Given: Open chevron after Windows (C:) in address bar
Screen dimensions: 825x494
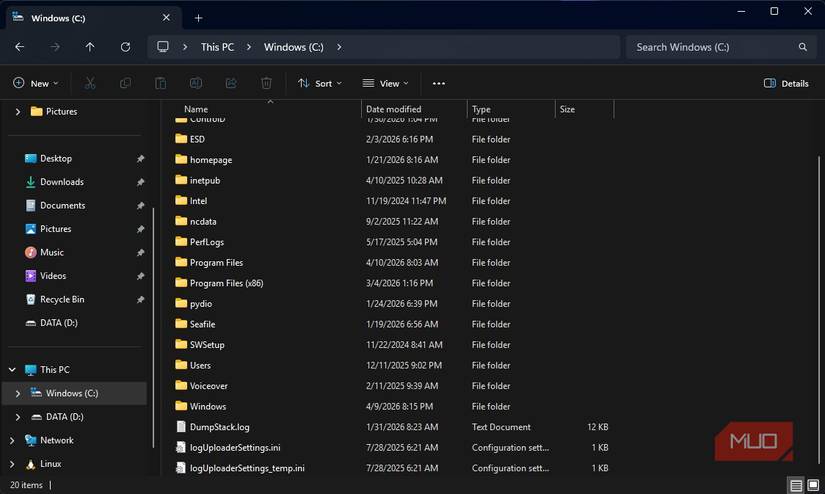Looking at the screenshot, I should click(339, 47).
